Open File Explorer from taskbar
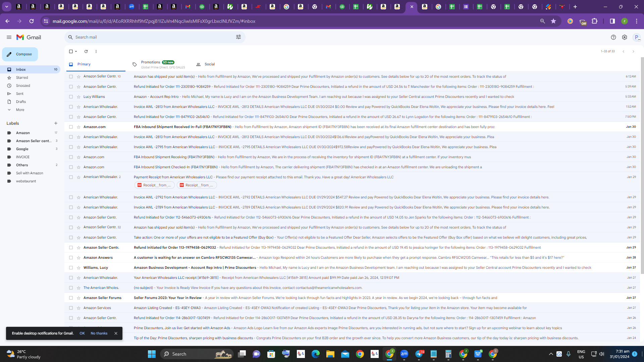The width and height of the screenshot is (644, 362). pyautogui.click(x=330, y=354)
